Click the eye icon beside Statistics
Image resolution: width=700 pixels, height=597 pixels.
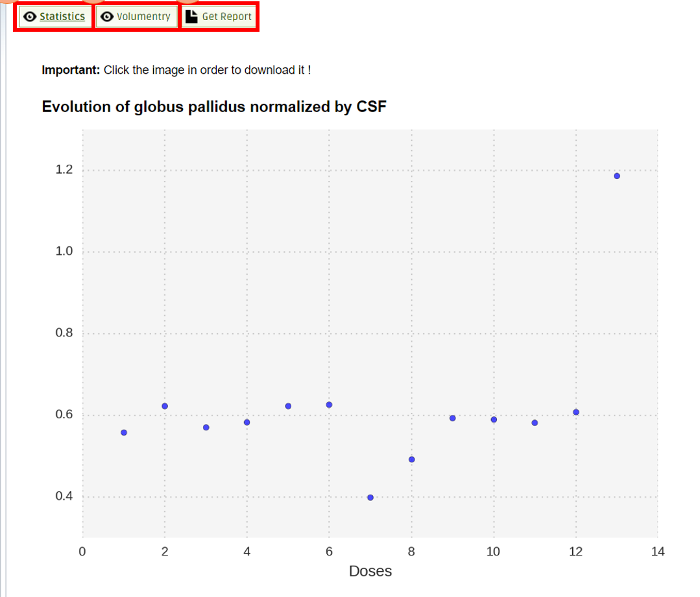pos(30,16)
